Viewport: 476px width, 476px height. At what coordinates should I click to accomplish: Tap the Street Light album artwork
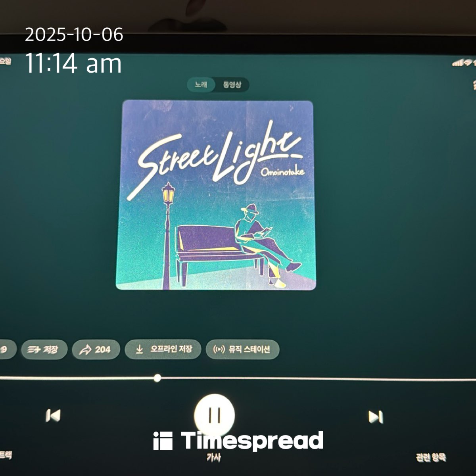pos(216,195)
